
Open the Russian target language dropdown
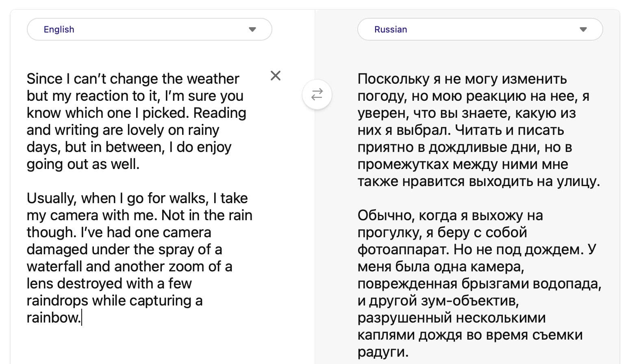click(480, 29)
